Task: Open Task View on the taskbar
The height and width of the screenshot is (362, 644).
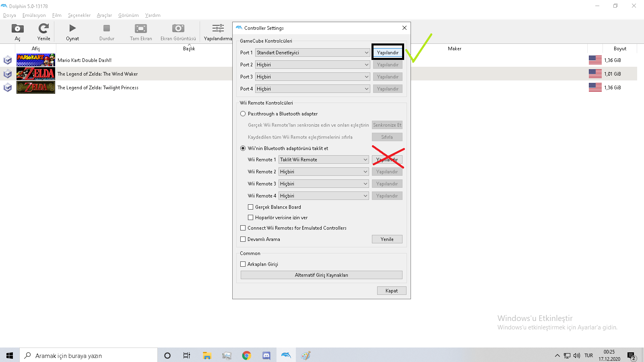Action: (x=187, y=355)
